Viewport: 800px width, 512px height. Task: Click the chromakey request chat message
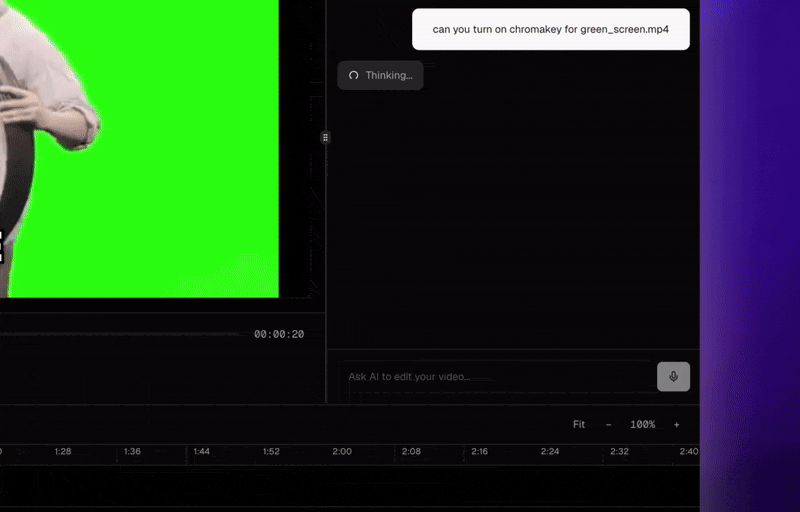pyautogui.click(x=551, y=29)
